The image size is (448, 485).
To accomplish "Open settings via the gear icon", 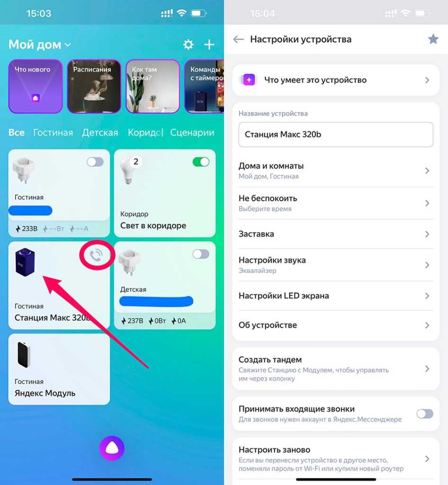I will click(x=188, y=45).
